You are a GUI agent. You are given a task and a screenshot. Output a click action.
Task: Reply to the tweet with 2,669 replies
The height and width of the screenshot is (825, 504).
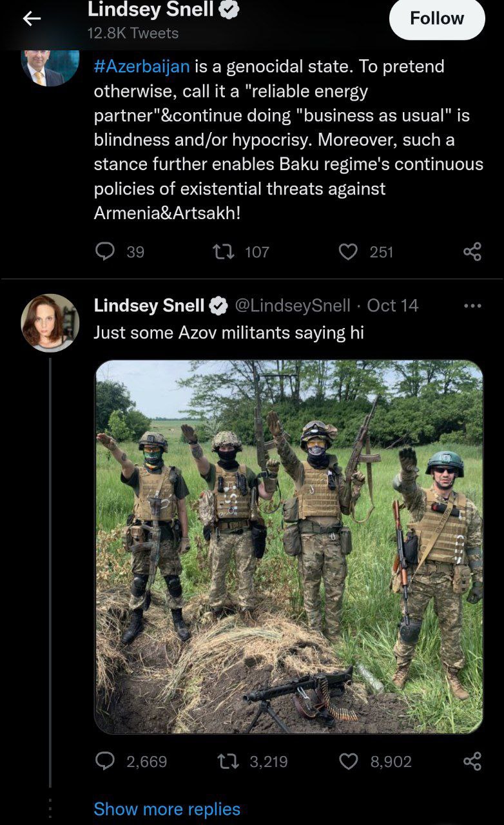coord(105,761)
